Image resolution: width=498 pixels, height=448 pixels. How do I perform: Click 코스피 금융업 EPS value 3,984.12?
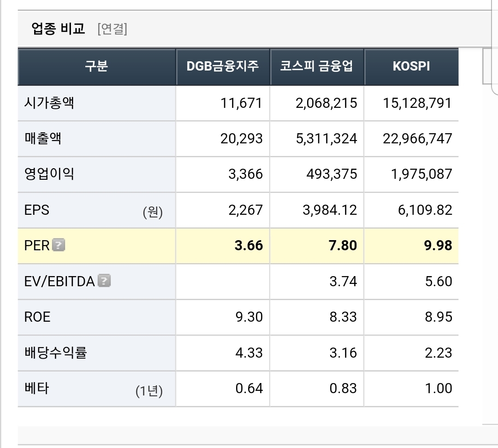(x=330, y=210)
